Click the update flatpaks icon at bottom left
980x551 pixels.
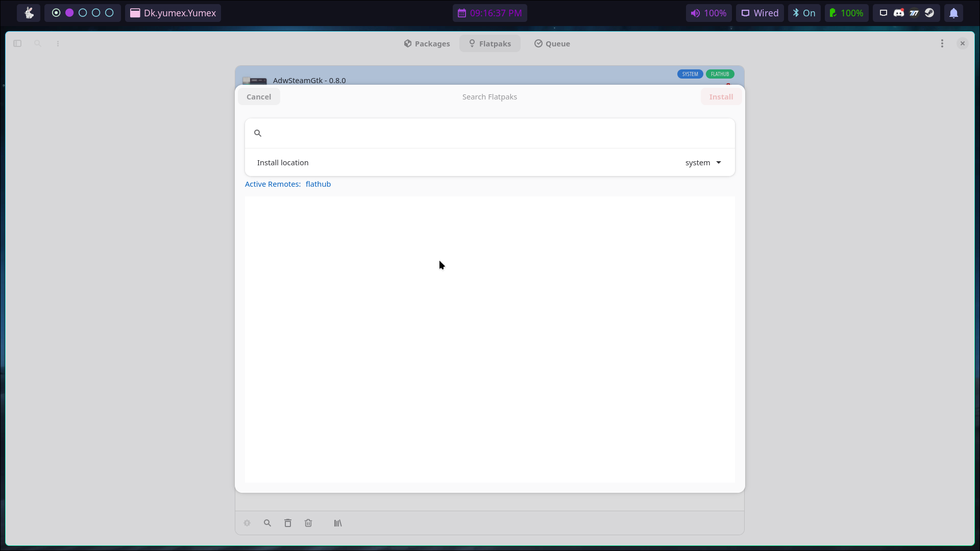[x=247, y=523]
